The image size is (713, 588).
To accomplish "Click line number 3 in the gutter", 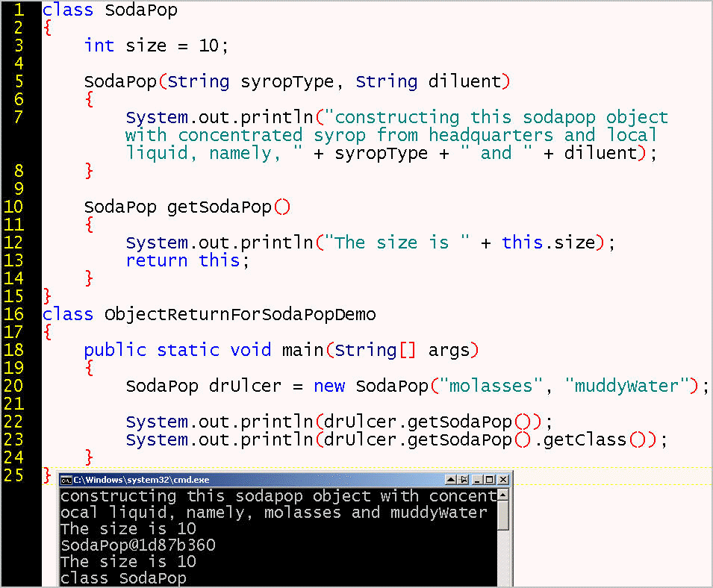I will point(19,46).
